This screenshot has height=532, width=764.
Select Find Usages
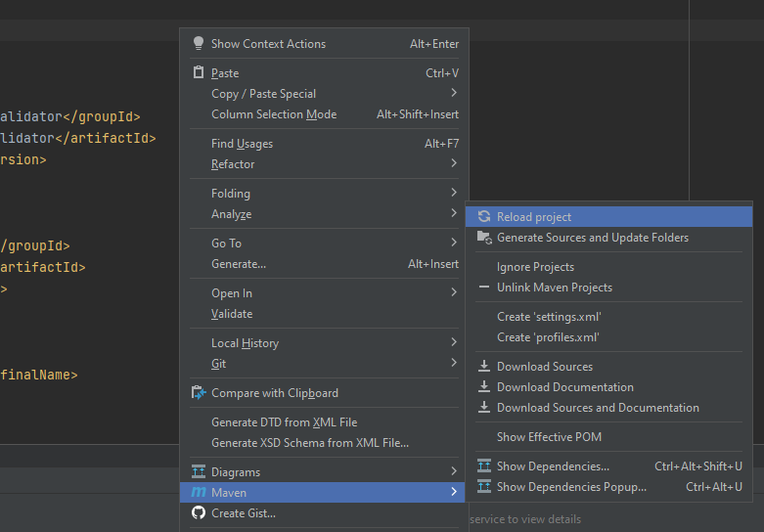[324, 144]
